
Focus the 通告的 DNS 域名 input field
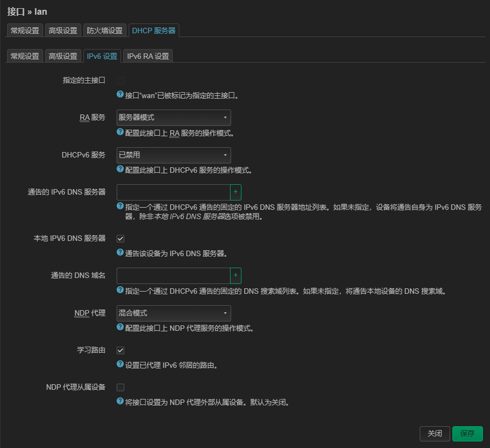[173, 276]
